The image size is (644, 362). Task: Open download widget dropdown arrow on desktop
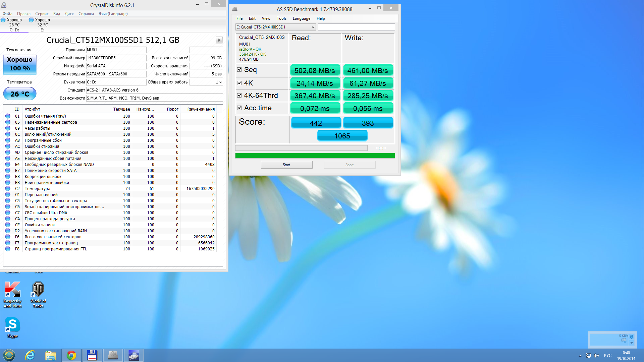coord(632,343)
